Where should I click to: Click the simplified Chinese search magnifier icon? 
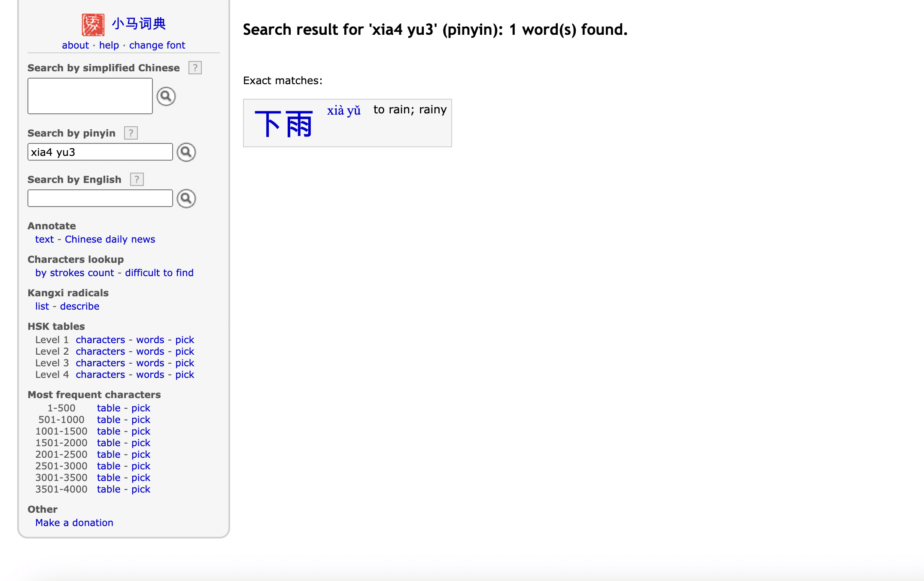(x=166, y=96)
